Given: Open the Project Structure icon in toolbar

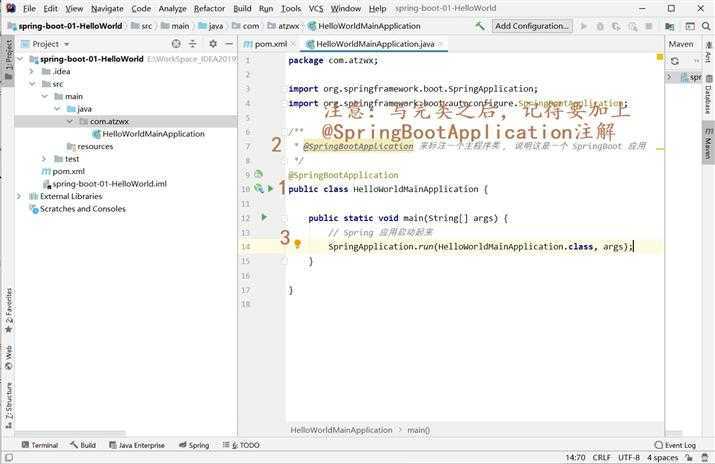Looking at the screenshot, I should [x=669, y=26].
